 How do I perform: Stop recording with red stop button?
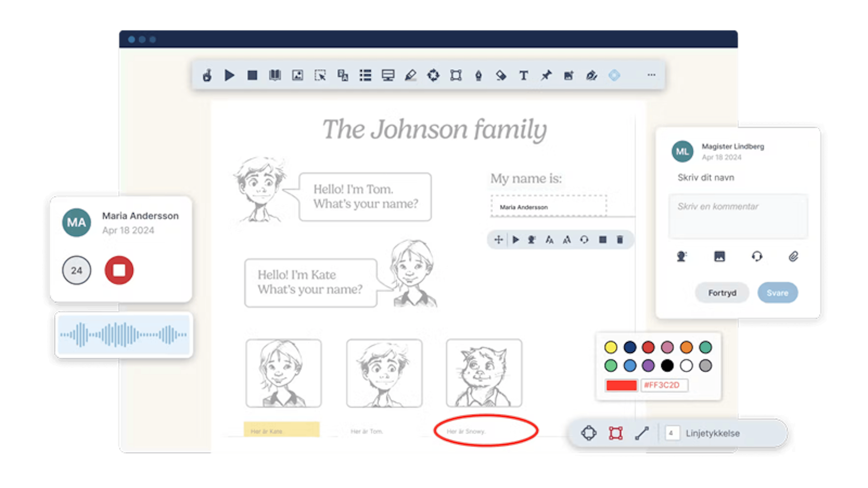[119, 270]
